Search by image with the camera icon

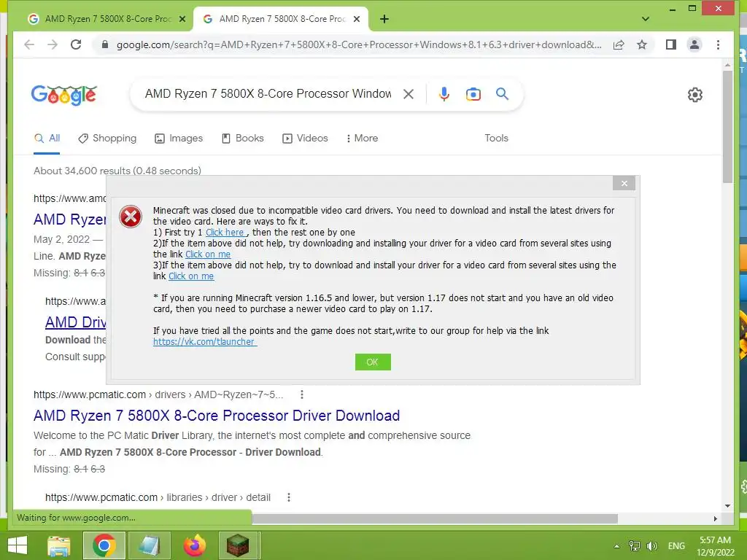[x=473, y=94]
